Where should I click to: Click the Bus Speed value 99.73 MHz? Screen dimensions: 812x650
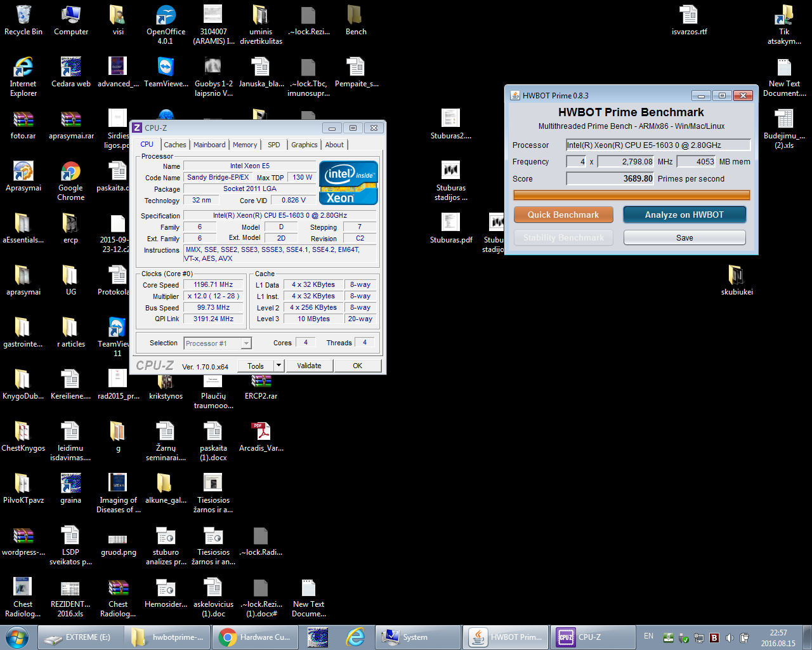click(213, 307)
